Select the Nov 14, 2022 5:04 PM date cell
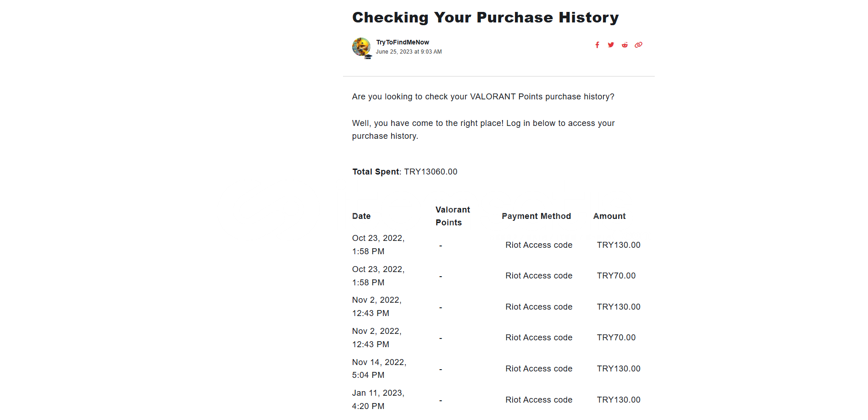 [x=379, y=369]
